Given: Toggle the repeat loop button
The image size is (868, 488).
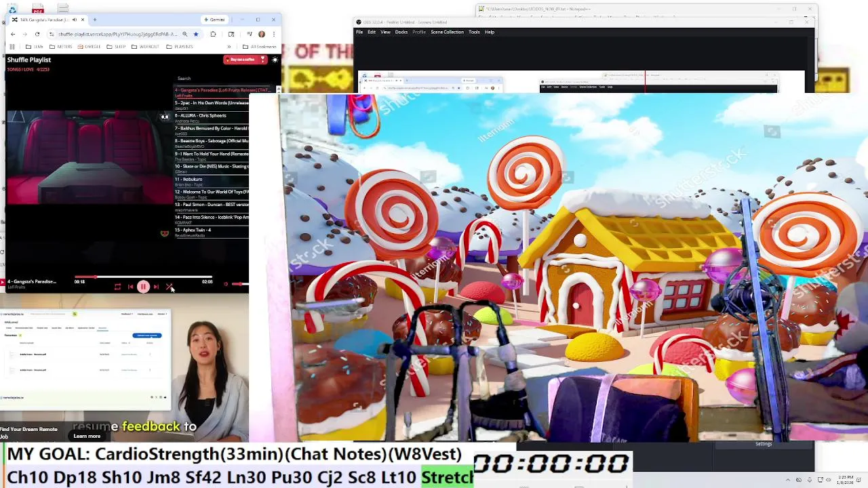Looking at the screenshot, I should 117,287.
